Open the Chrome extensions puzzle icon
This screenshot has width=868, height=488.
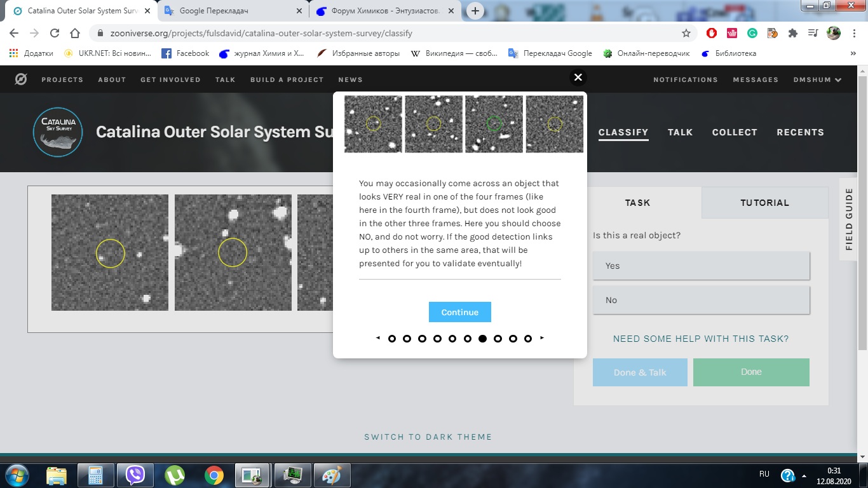792,33
